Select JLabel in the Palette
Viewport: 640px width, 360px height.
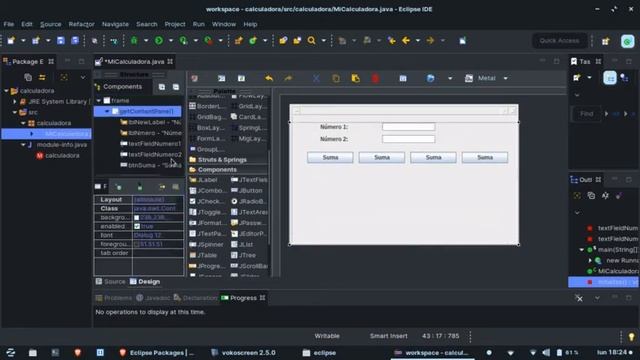click(203, 180)
